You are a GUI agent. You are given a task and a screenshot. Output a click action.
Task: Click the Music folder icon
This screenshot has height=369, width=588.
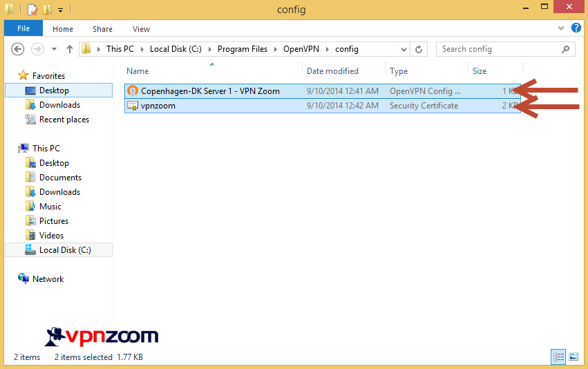click(x=30, y=206)
